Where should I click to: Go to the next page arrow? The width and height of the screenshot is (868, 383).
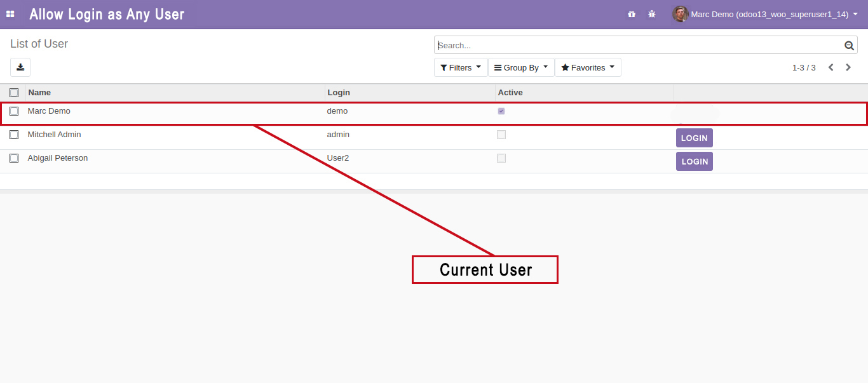point(848,67)
